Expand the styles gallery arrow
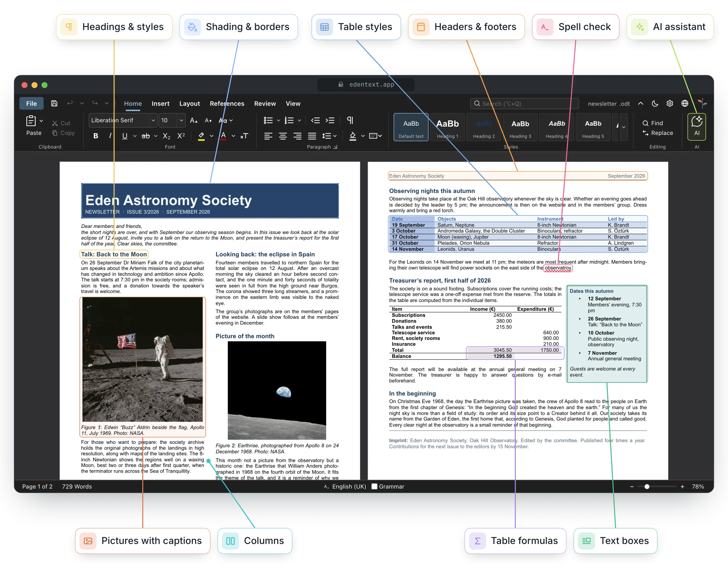This screenshot has height=568, width=728. pyautogui.click(x=624, y=127)
